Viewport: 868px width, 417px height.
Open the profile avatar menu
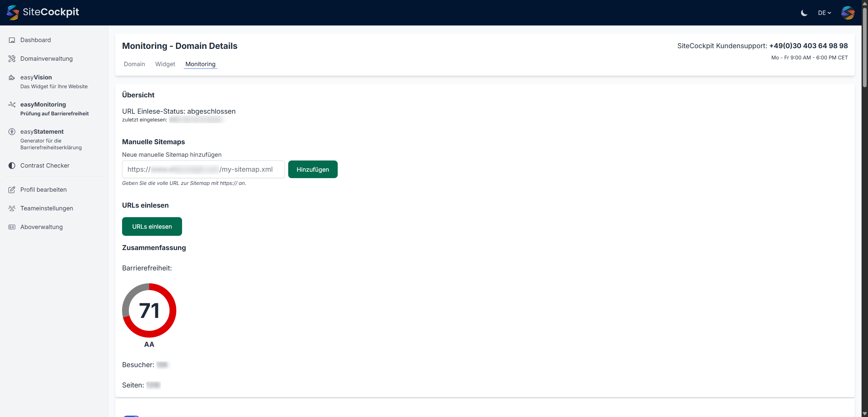[847, 13]
